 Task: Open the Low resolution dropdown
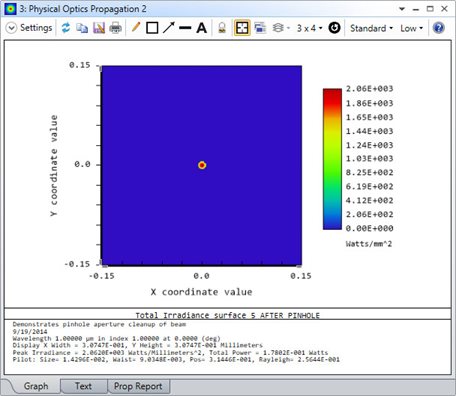412,28
